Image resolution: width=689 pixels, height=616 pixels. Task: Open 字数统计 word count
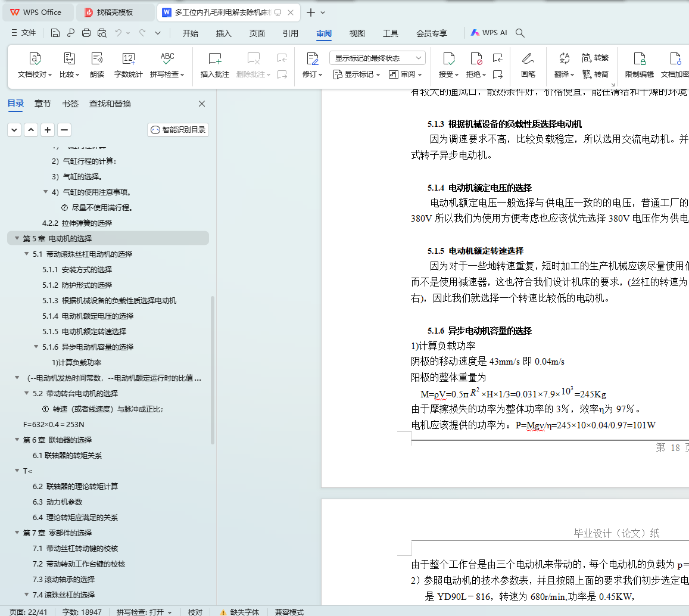click(128, 64)
